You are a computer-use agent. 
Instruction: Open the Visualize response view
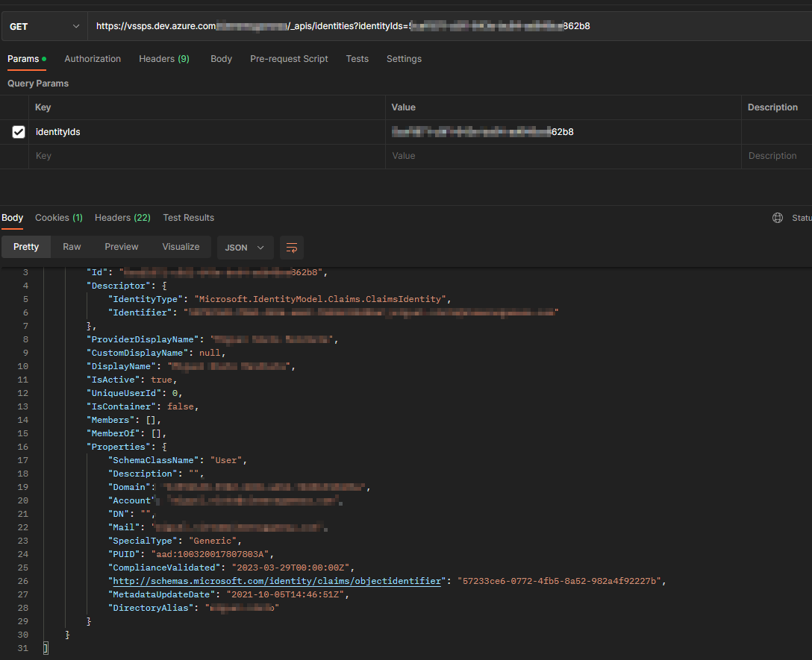(181, 246)
